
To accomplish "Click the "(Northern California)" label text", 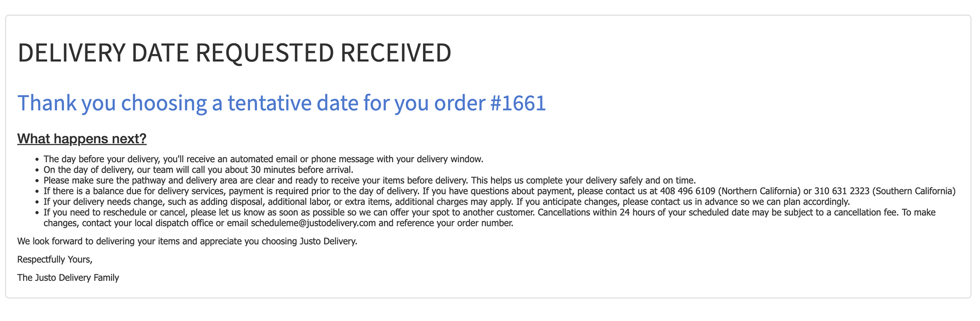I will pyautogui.click(x=759, y=191).
